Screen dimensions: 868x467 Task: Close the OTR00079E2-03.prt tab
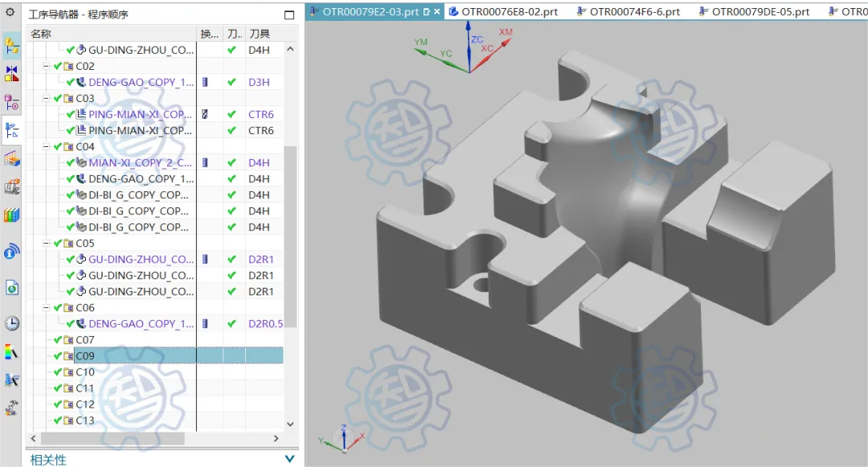tap(436, 11)
